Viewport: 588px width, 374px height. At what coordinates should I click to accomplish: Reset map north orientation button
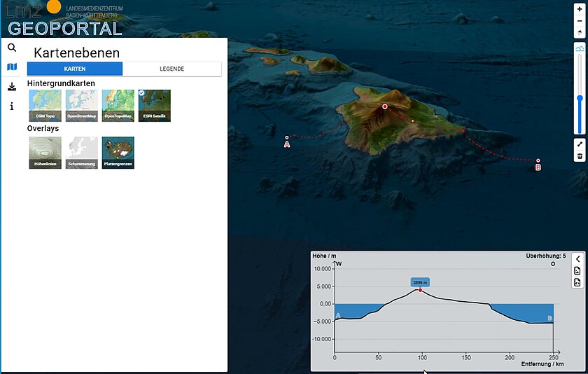[x=579, y=33]
